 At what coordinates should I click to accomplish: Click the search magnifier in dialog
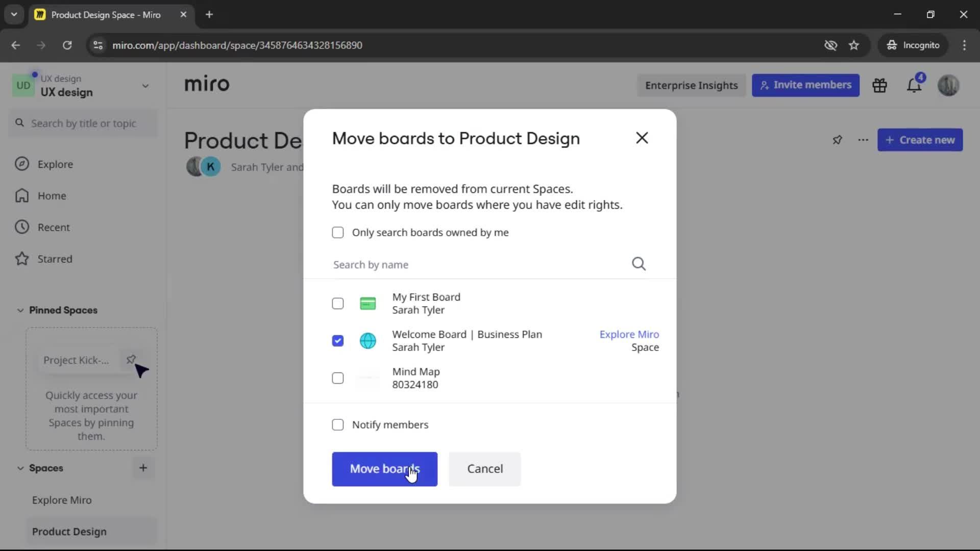tap(639, 264)
